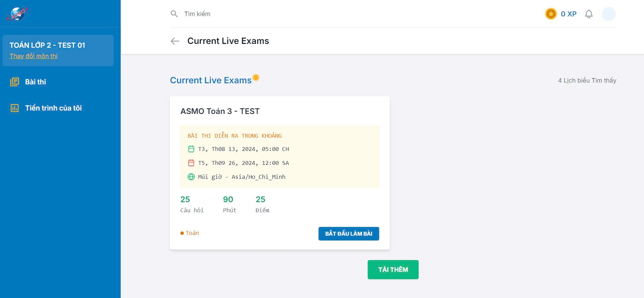This screenshot has width=644, height=298.
Task: Select start date T3, Th08 13, 2024 text
Action: [x=244, y=149]
